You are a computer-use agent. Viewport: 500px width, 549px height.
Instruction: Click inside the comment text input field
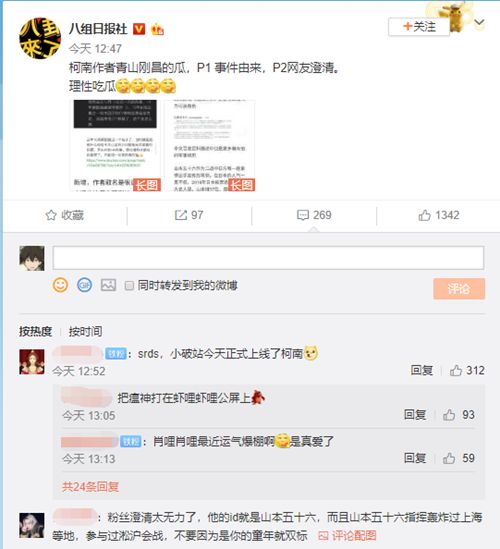pos(268,258)
